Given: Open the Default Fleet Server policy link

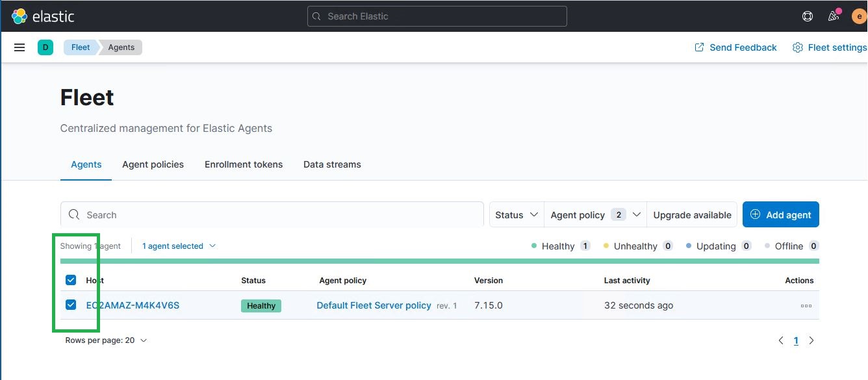Looking at the screenshot, I should tap(374, 305).
